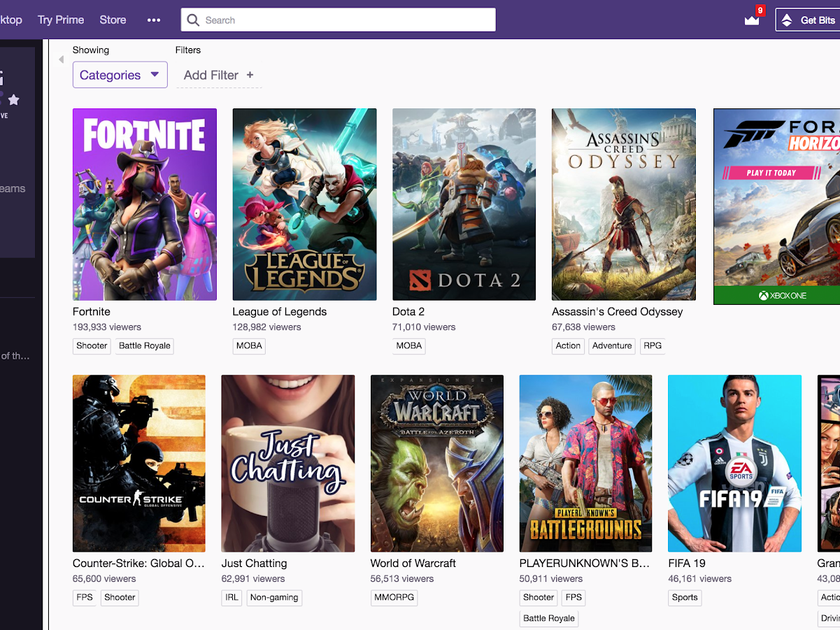Select the Sports tag under FIFA 19

click(685, 598)
